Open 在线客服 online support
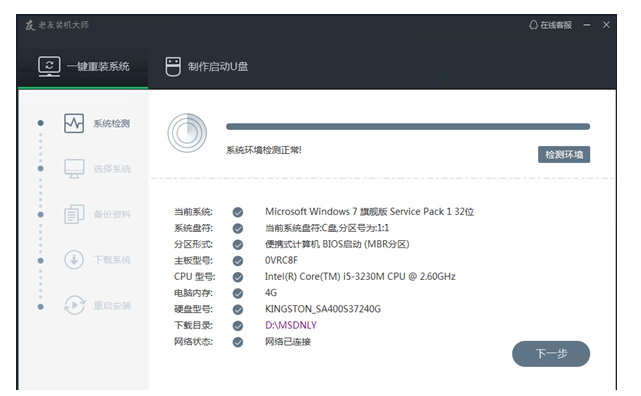 (x=550, y=25)
